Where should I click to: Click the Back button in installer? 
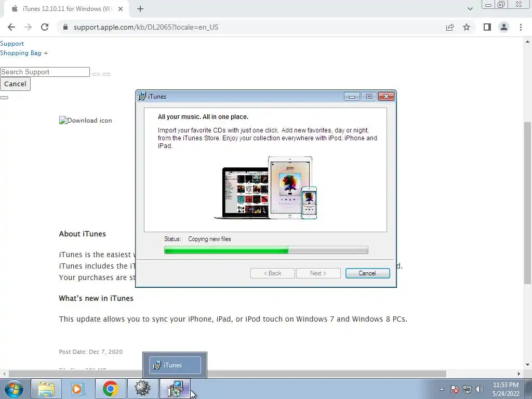tap(272, 273)
